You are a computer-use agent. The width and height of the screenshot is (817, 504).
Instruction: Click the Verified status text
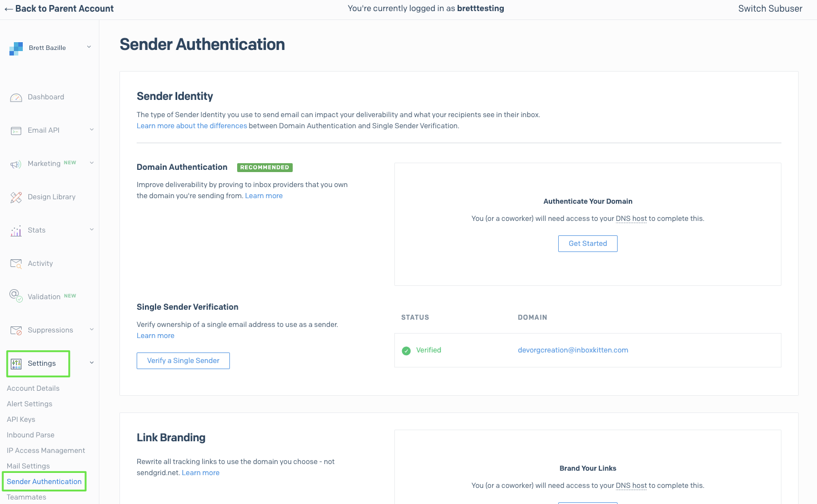(x=429, y=350)
